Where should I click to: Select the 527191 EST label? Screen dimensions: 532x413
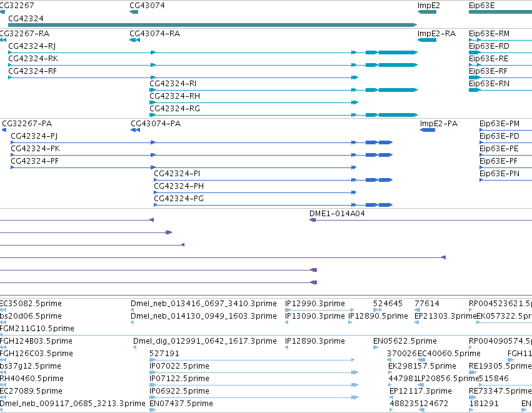164,354
